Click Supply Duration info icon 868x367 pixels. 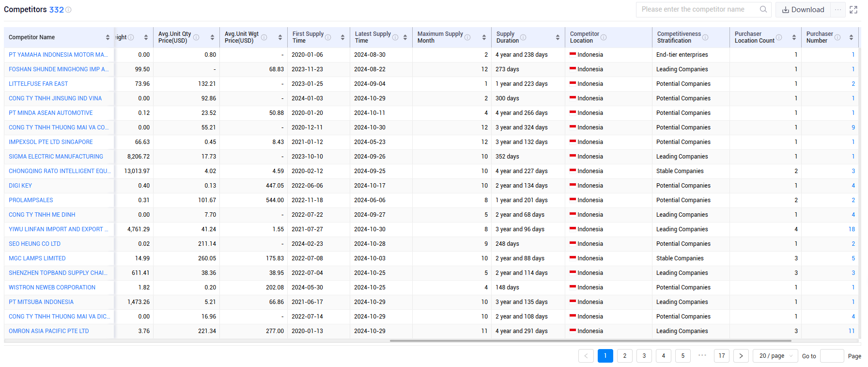point(523,37)
